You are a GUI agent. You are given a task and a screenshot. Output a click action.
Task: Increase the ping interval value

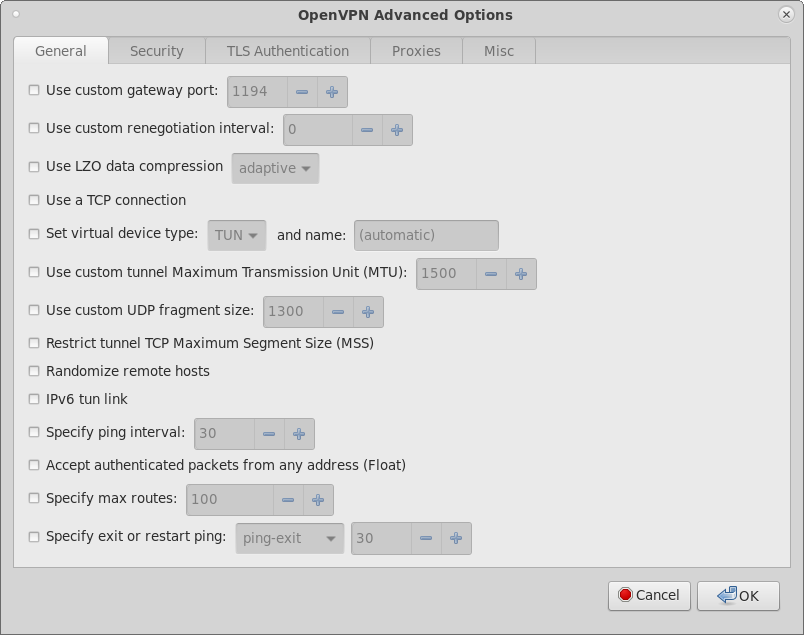pyautogui.click(x=299, y=434)
